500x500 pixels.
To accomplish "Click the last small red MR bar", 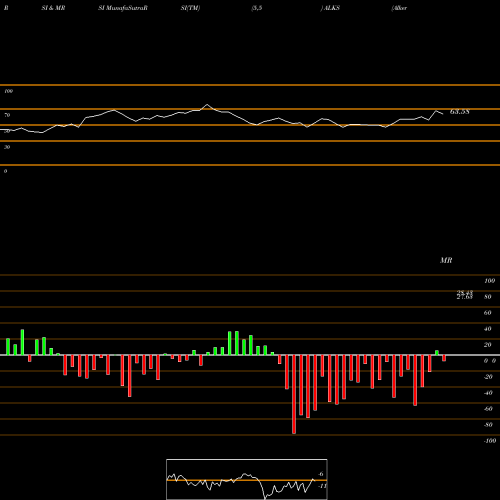I will pyautogui.click(x=444, y=358).
